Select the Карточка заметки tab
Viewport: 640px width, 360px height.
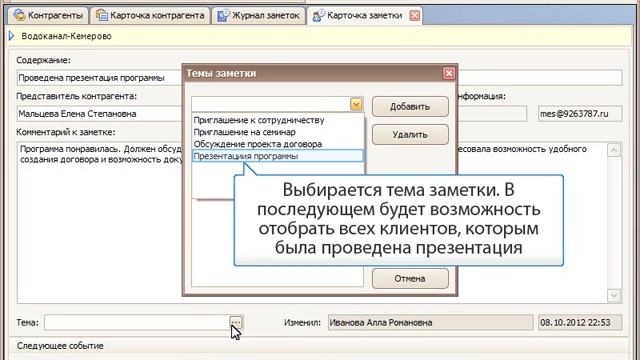pos(364,16)
